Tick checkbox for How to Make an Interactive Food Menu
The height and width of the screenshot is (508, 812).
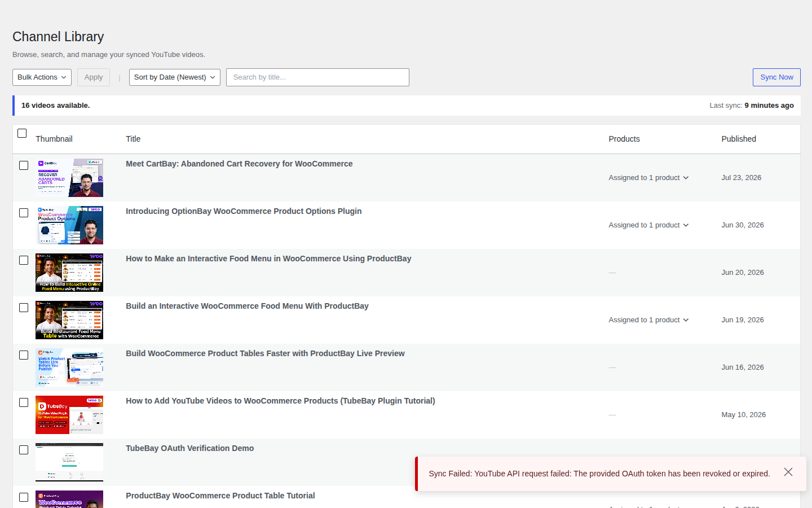pyautogui.click(x=24, y=260)
